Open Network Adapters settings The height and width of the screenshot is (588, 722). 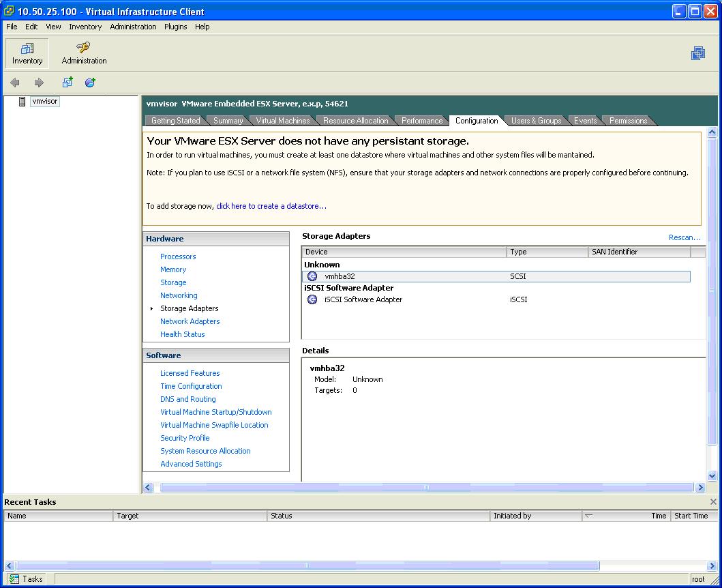[x=190, y=321]
